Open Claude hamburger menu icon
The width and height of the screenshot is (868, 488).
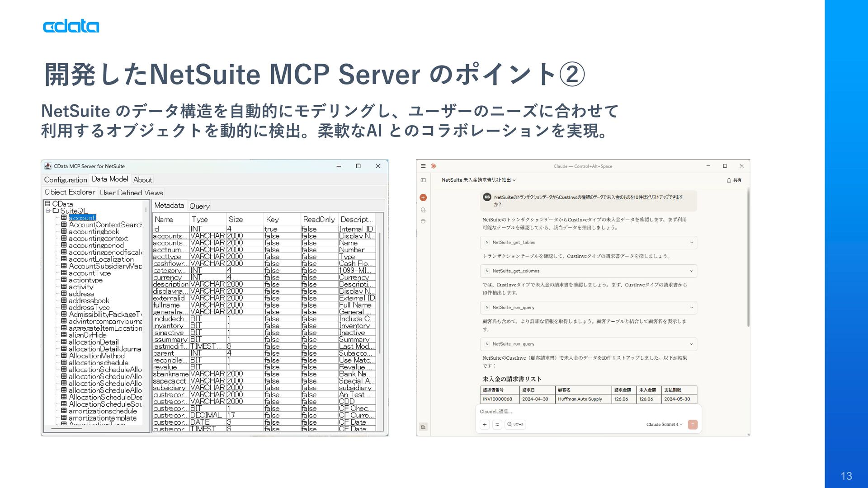tap(423, 166)
